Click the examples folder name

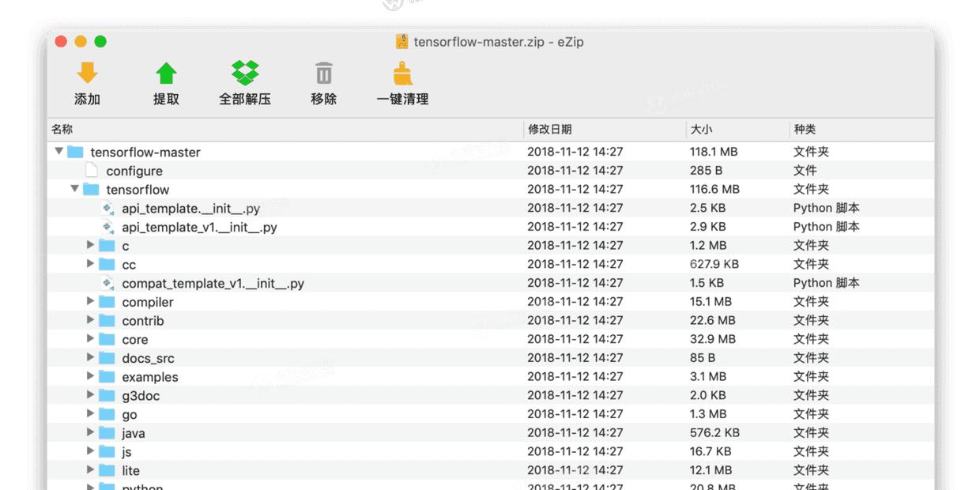point(150,377)
